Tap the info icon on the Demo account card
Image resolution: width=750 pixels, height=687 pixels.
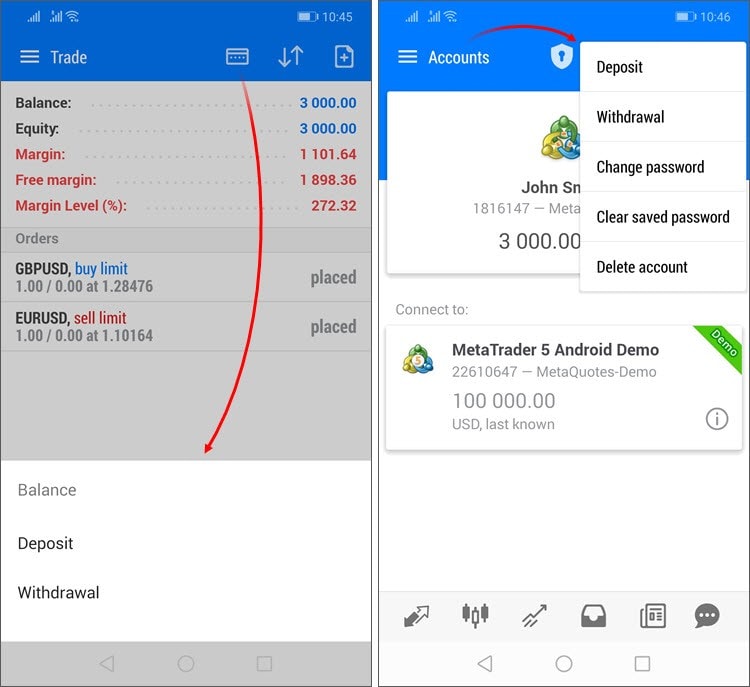pos(717,419)
